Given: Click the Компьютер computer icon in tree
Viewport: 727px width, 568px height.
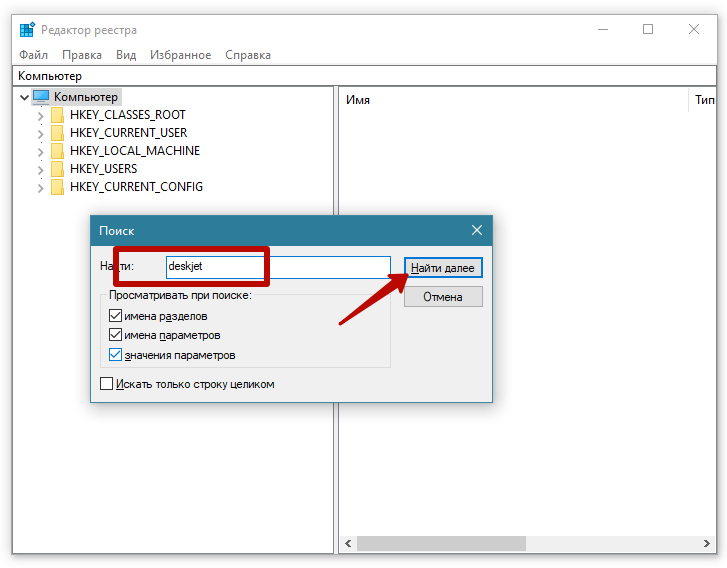Looking at the screenshot, I should coord(41,97).
